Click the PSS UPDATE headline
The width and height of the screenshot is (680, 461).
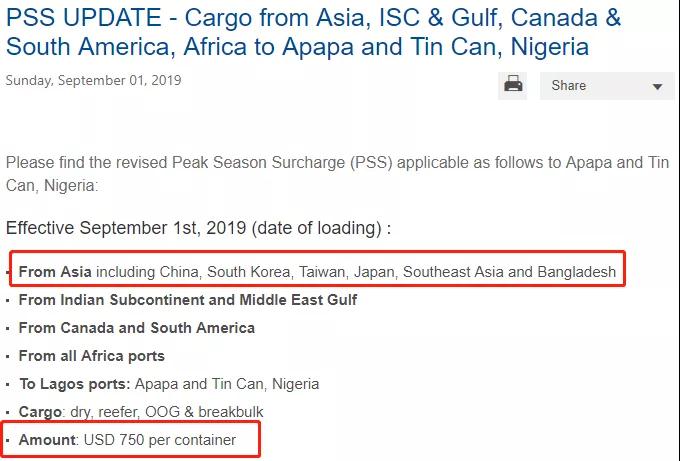click(x=313, y=32)
